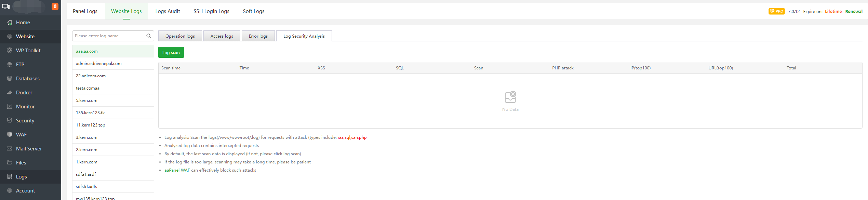This screenshot has height=200, width=868.
Task: Select site 1.kern.com
Action: tap(113, 162)
